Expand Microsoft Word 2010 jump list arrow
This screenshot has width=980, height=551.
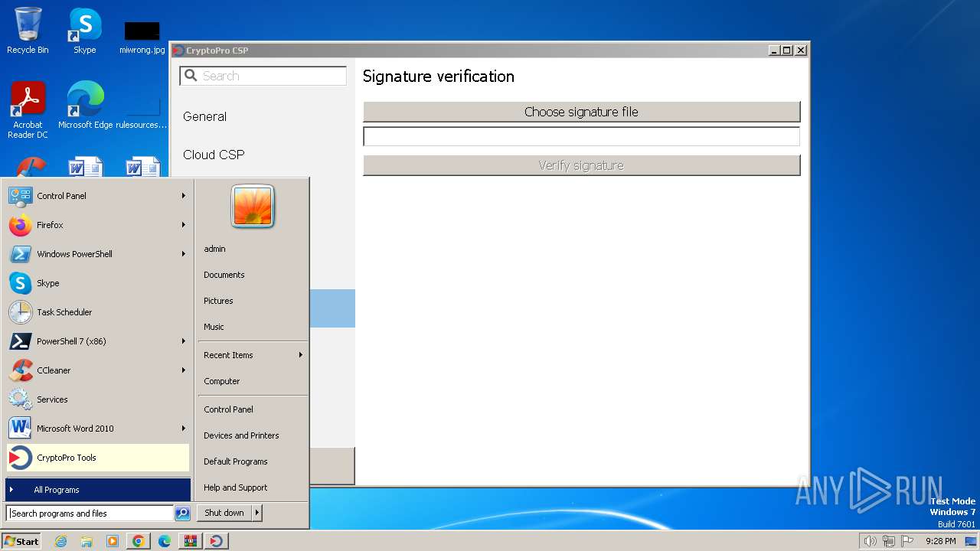coord(184,429)
